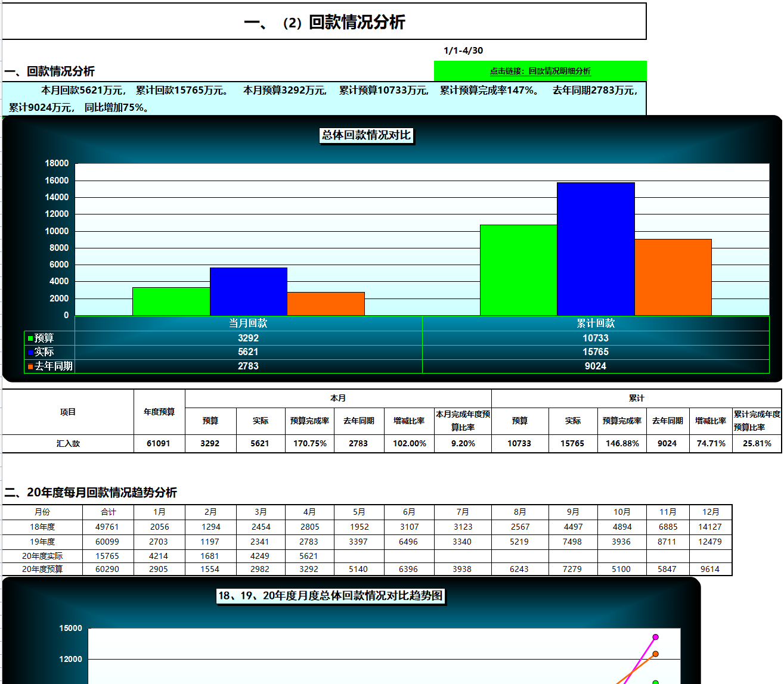Select the 9.20% cell
Screen dimensions: 784x684
point(463,444)
